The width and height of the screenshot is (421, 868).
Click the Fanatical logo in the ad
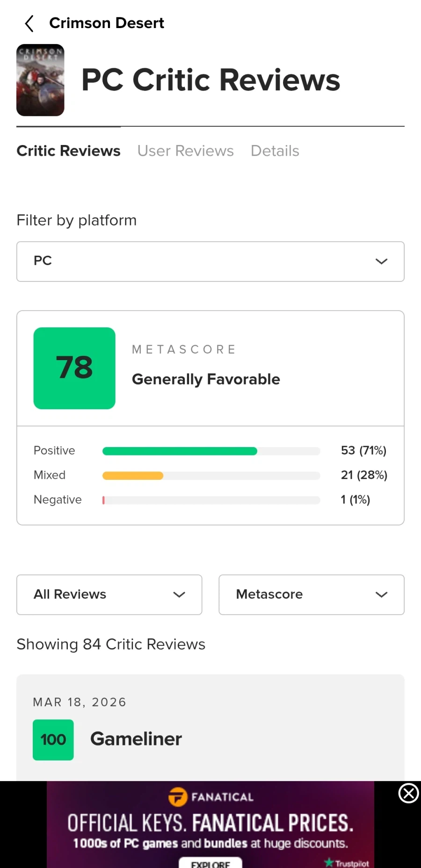point(210,797)
